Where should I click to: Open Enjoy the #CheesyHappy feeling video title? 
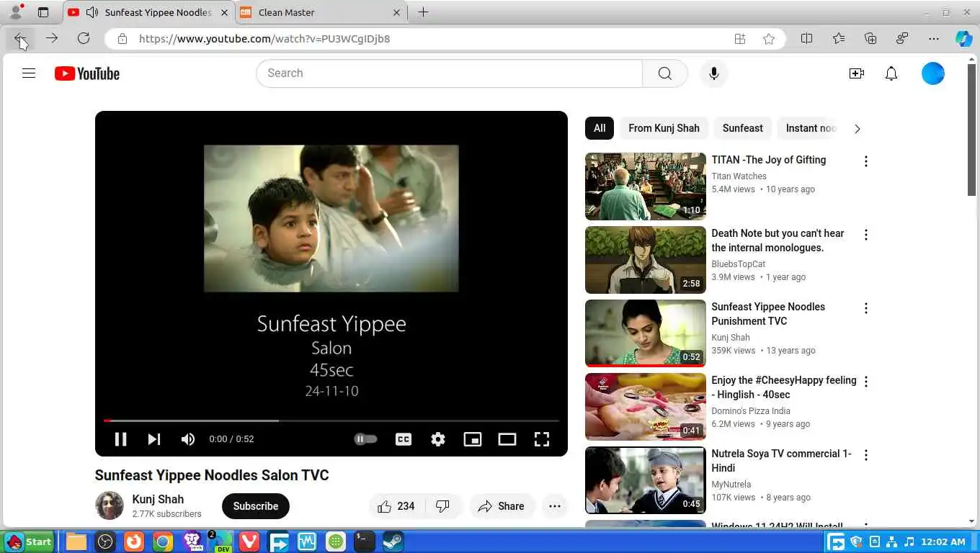[x=784, y=387]
